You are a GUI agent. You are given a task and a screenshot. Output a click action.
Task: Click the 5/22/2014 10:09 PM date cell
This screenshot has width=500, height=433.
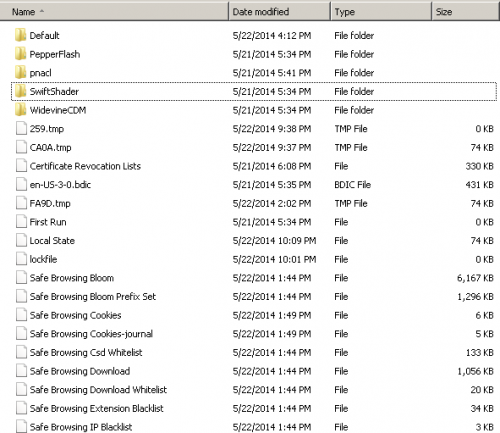pyautogui.click(x=274, y=241)
